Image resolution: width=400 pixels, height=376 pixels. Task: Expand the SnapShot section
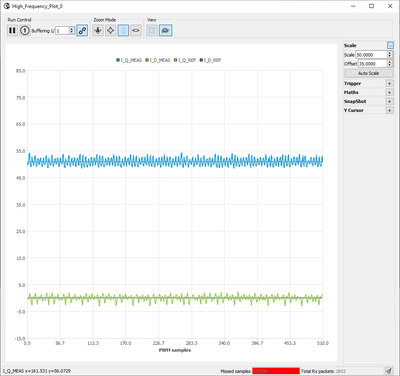point(389,101)
